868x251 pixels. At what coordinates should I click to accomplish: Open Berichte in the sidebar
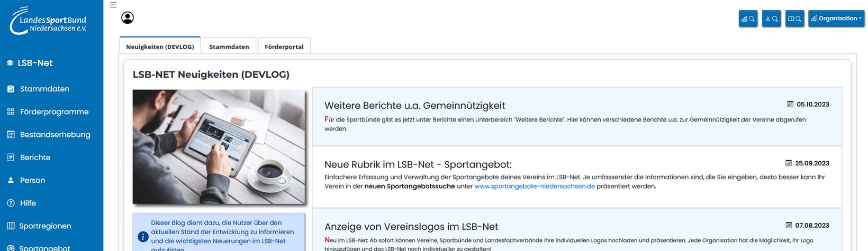click(29, 157)
